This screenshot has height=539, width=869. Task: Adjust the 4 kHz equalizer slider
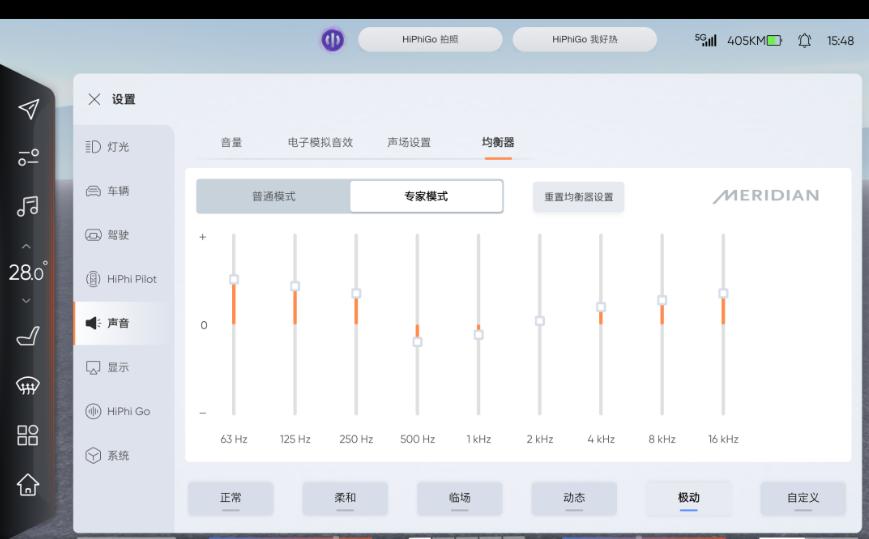[x=601, y=307]
